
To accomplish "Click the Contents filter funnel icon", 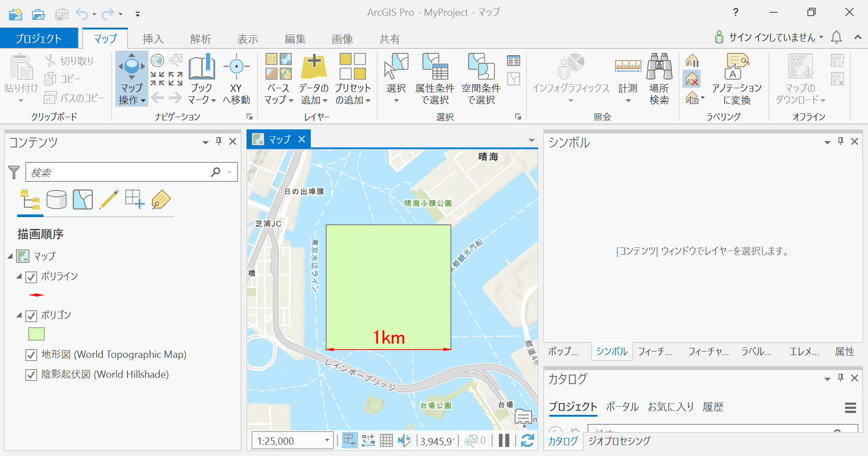I will tap(14, 172).
